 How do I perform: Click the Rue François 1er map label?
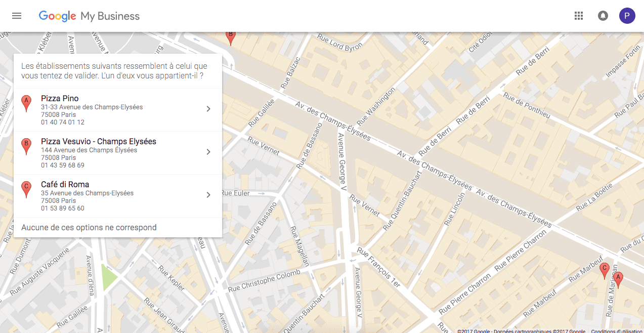[x=379, y=268]
